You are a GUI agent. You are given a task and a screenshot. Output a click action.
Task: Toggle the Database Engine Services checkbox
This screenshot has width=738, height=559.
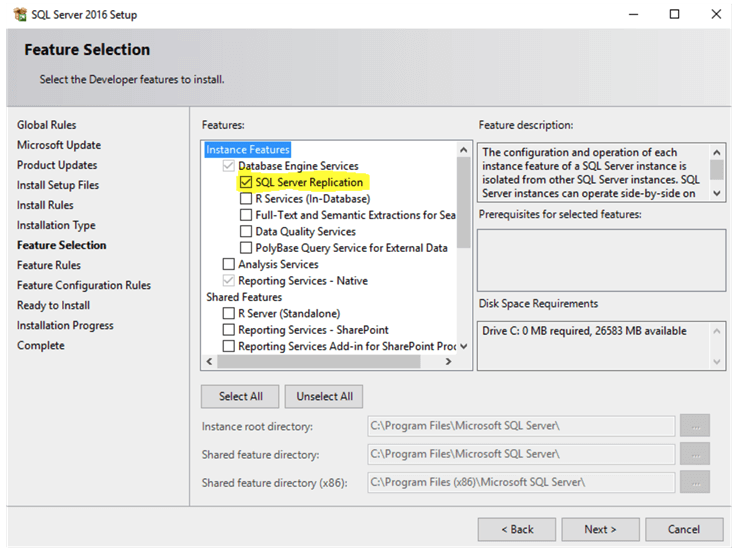pos(229,166)
